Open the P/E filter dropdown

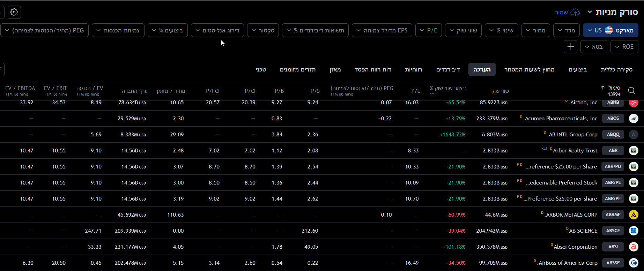(x=429, y=30)
